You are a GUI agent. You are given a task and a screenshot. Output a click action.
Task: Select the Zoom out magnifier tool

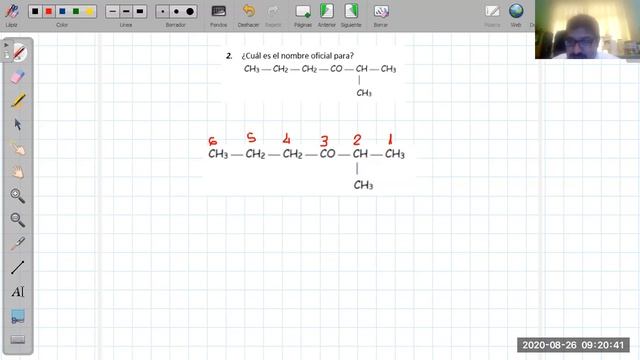pos(18,220)
